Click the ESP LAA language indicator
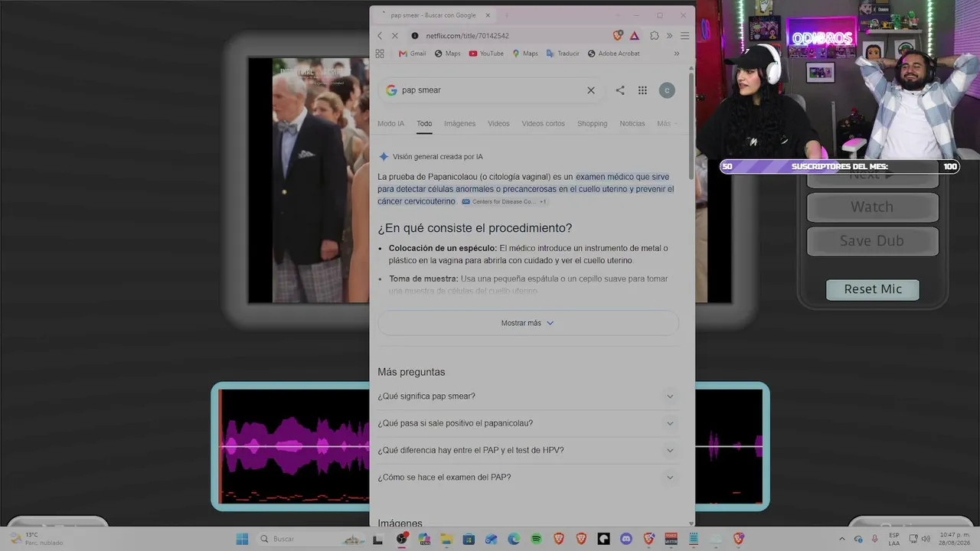This screenshot has width=980, height=551. 894,539
